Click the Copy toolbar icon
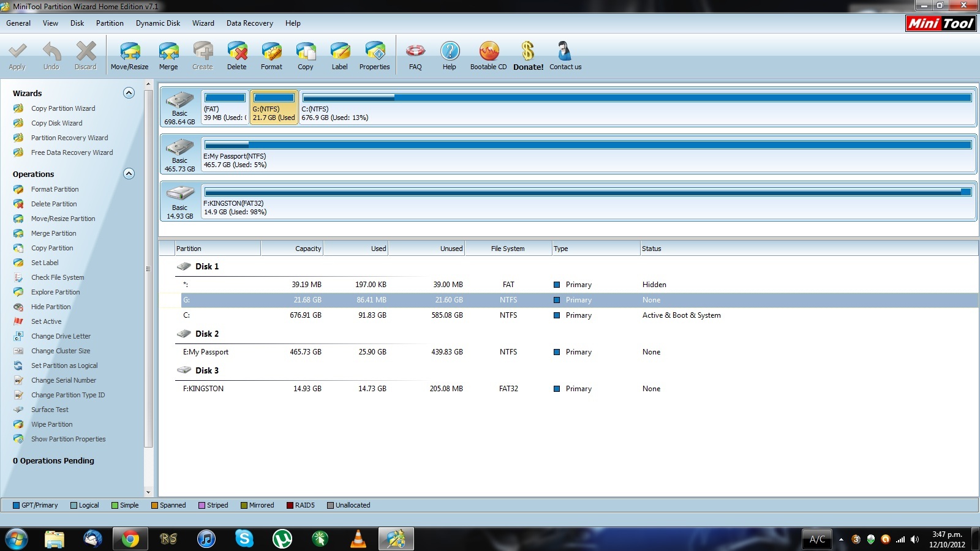 pos(306,56)
